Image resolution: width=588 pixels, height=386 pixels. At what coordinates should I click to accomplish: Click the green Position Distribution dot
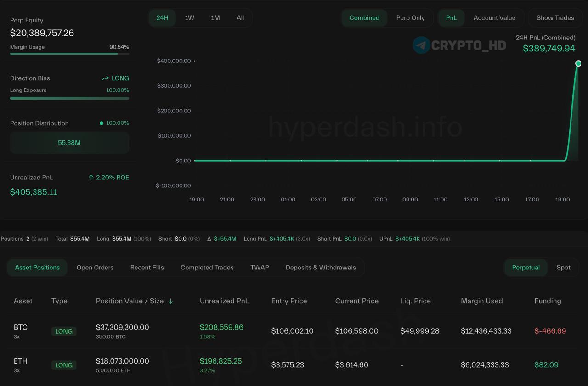coord(102,123)
